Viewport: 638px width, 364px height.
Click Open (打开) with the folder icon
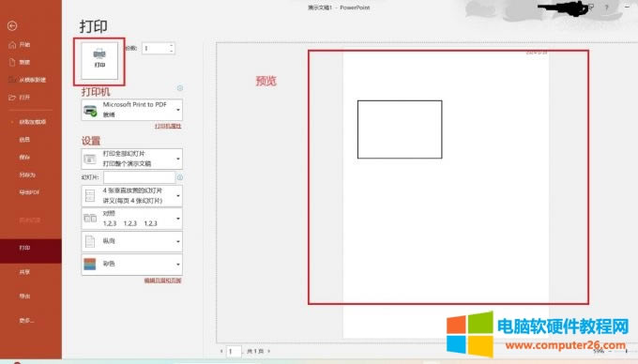pyautogui.click(x=19, y=98)
